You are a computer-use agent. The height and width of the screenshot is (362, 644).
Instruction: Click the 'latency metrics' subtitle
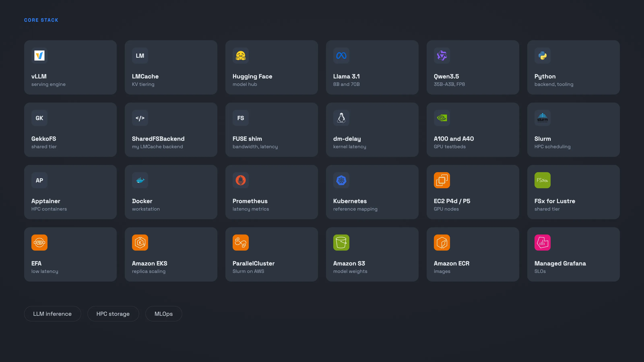pos(251,209)
